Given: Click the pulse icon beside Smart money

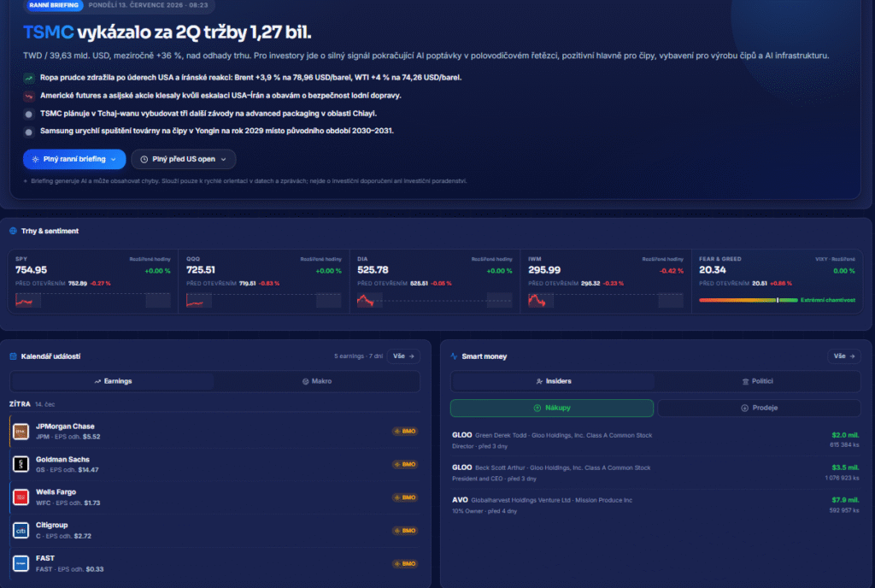Looking at the screenshot, I should coord(455,356).
